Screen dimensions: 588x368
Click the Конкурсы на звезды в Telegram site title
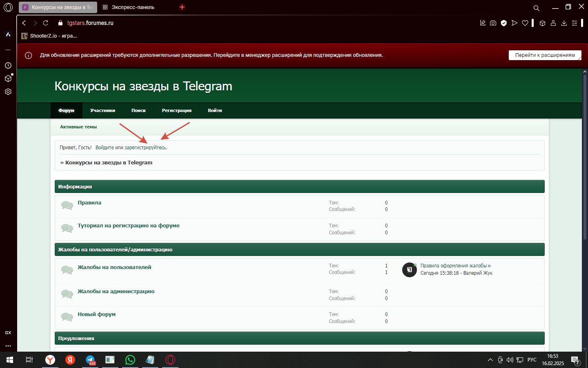coord(143,86)
